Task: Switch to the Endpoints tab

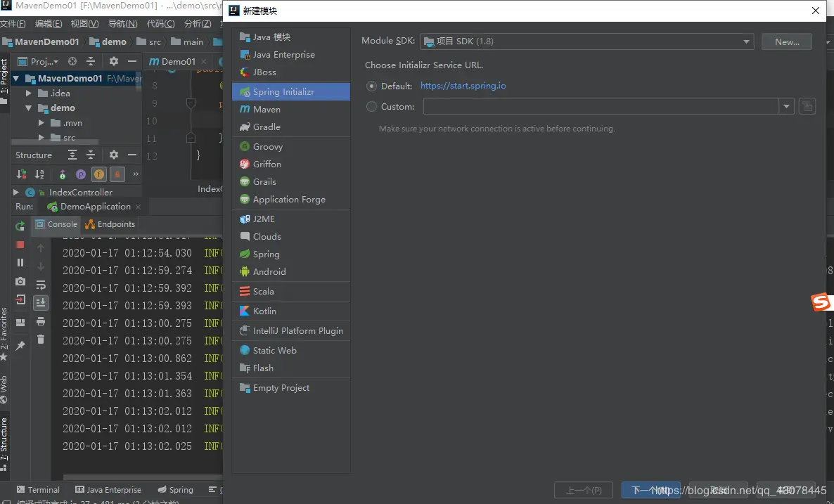Action: pyautogui.click(x=110, y=224)
